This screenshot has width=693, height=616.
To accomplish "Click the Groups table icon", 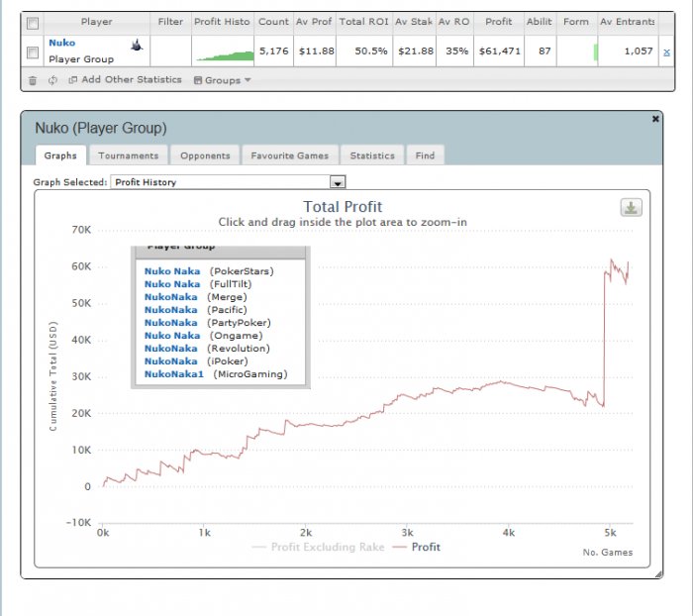I will click(198, 80).
